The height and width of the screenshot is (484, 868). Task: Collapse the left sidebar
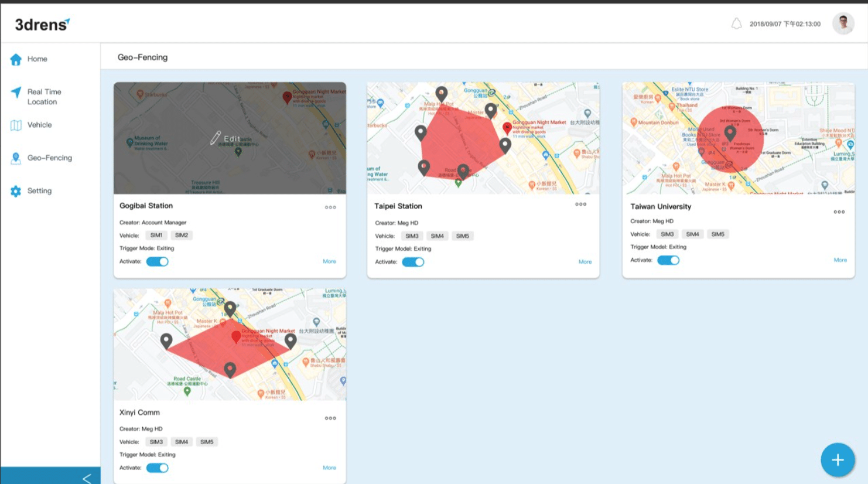tap(87, 478)
